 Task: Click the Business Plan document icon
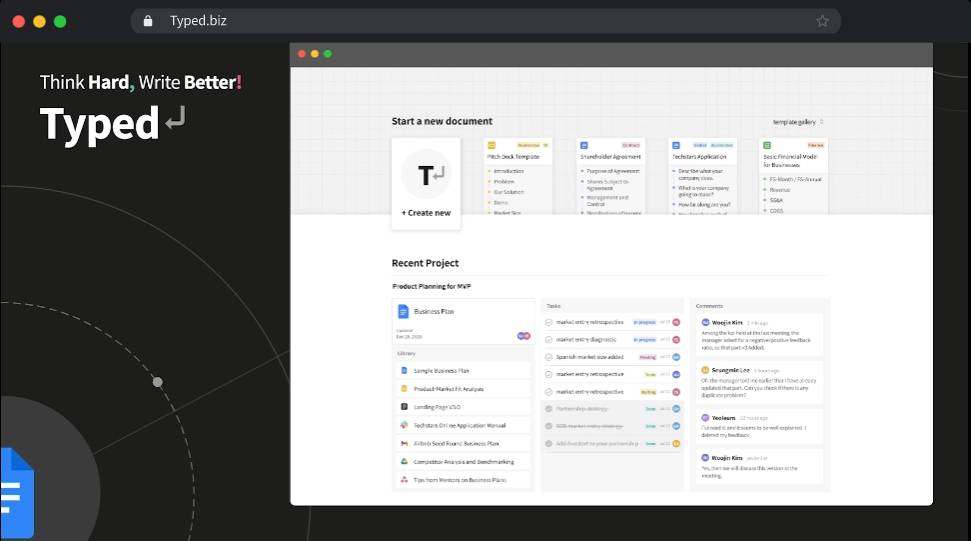(x=403, y=311)
